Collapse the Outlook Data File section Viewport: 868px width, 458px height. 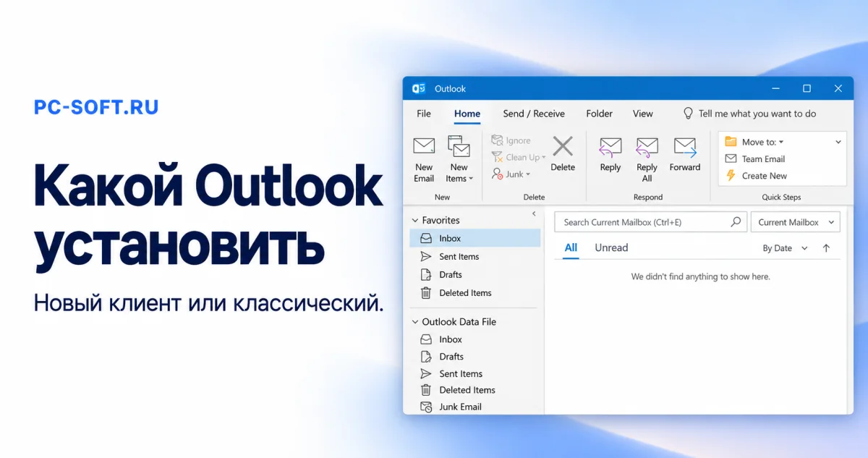(x=415, y=322)
